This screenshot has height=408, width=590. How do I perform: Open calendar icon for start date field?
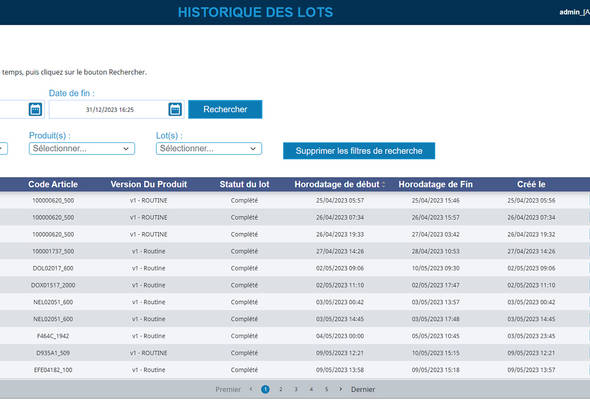[x=35, y=110]
